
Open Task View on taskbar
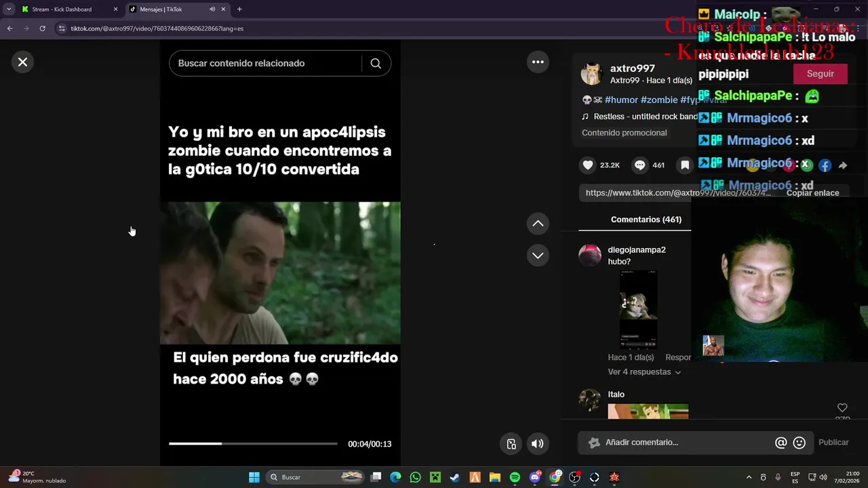pos(376,477)
